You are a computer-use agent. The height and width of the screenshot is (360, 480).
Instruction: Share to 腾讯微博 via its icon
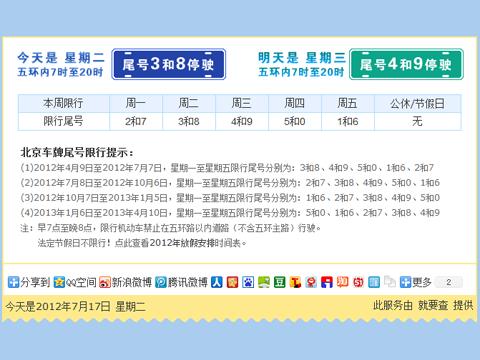click(161, 282)
